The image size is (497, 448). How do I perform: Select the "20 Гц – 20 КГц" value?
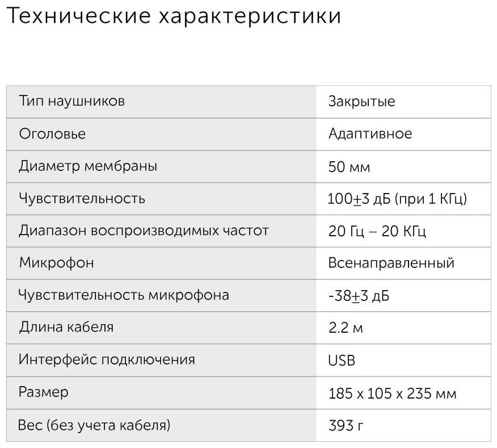coord(377,232)
